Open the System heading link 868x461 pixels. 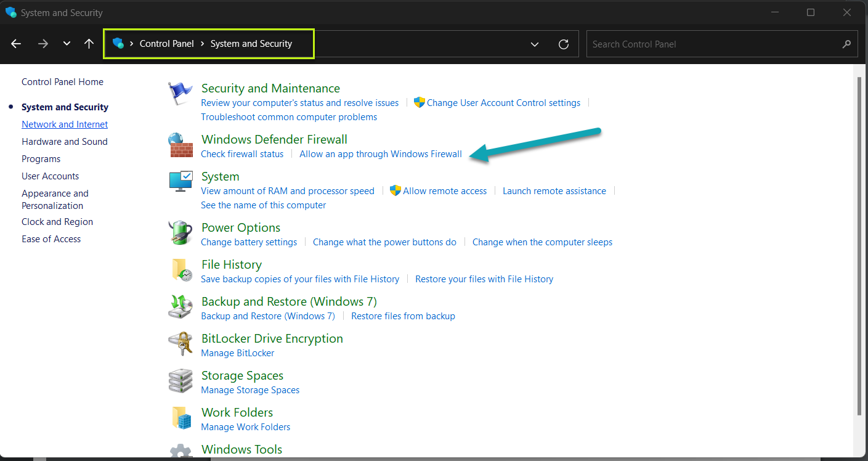220,176
